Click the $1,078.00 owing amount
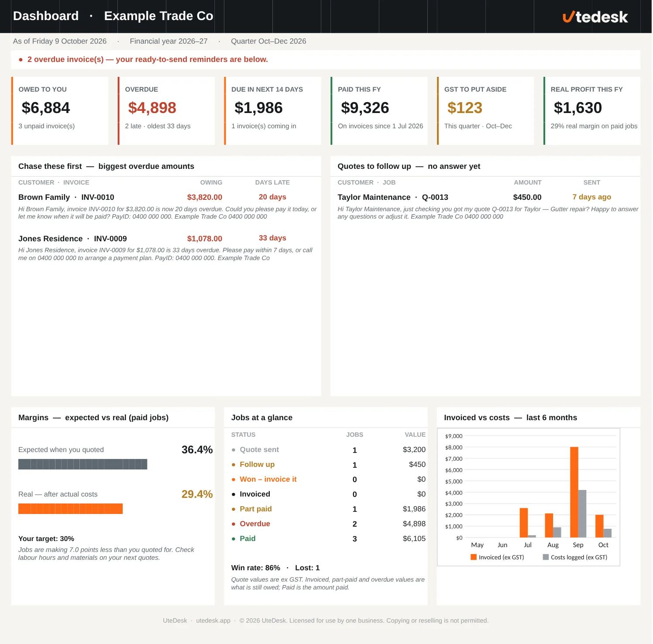Image resolution: width=653 pixels, height=644 pixels. click(205, 239)
